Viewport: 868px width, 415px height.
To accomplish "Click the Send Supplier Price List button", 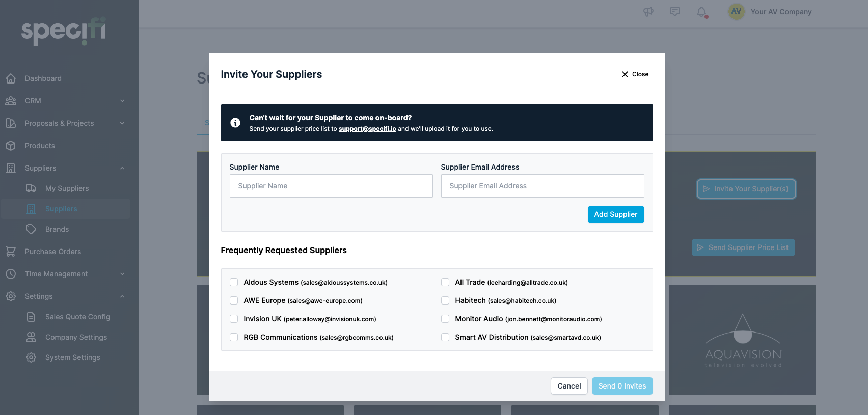I will click(x=743, y=247).
